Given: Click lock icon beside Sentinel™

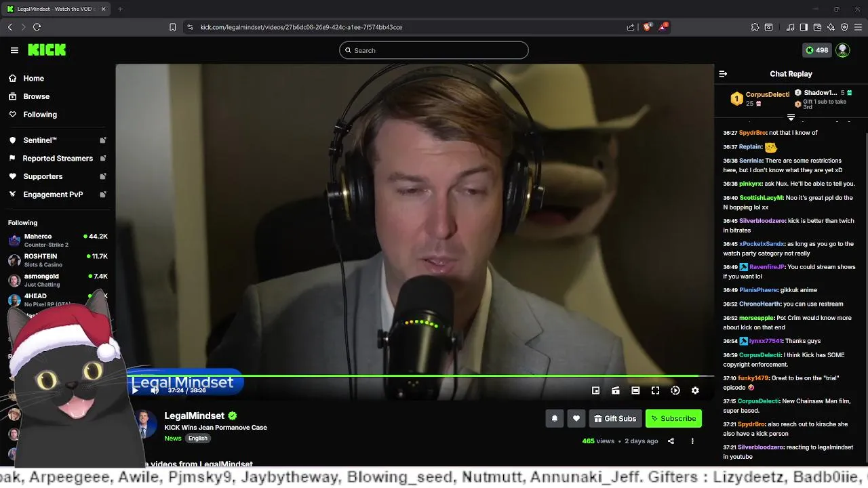Looking at the screenshot, I should (103, 140).
